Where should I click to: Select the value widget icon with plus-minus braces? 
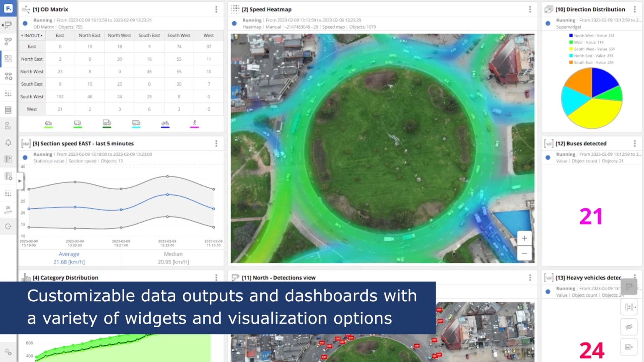coord(628,307)
